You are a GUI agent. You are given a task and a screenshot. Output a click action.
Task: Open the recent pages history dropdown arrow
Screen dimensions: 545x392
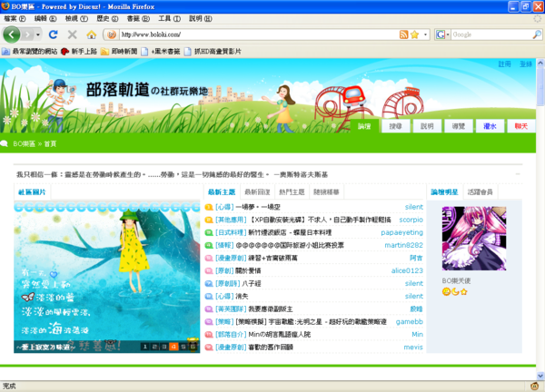(x=38, y=34)
